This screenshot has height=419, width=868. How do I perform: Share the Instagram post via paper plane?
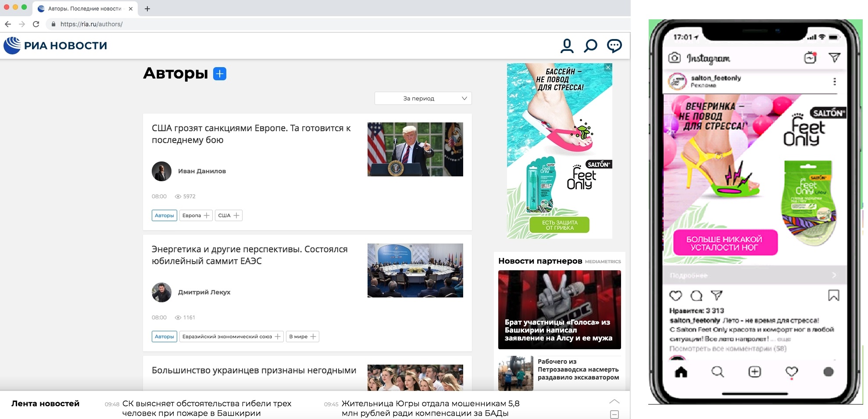pyautogui.click(x=717, y=296)
